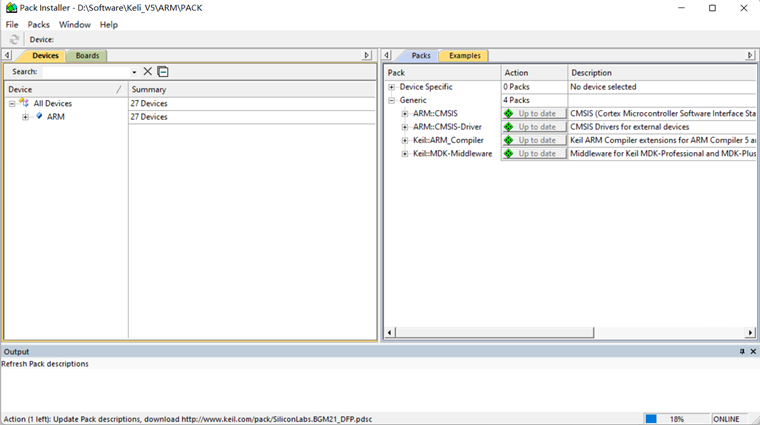This screenshot has height=425, width=760.
Task: Expand the ARM::CMSIS pack row
Action: point(405,114)
